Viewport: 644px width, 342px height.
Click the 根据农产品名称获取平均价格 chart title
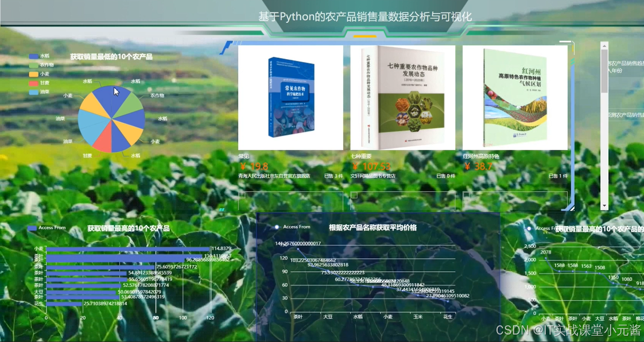coord(373,227)
